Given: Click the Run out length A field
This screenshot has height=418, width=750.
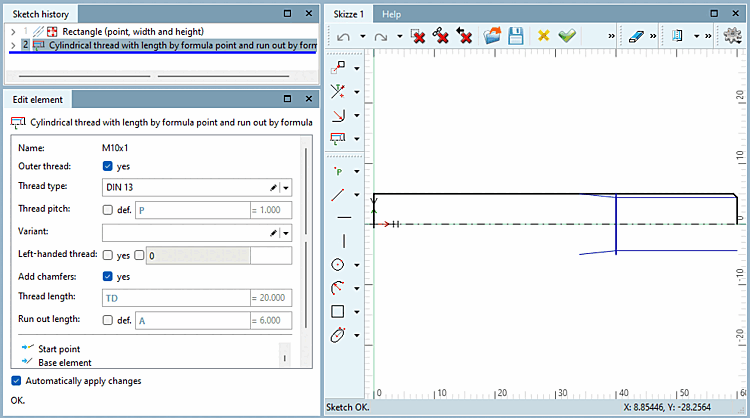Looking at the screenshot, I should (193, 320).
